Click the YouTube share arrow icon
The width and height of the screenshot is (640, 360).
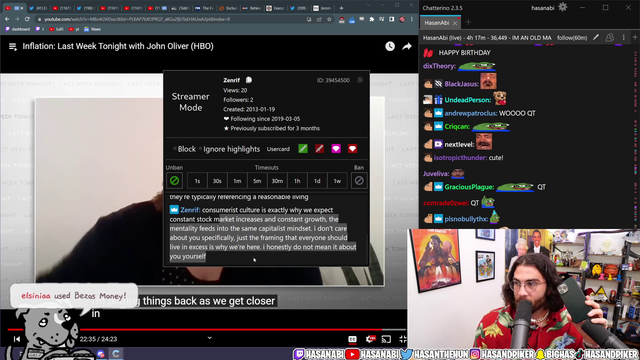click(x=407, y=47)
